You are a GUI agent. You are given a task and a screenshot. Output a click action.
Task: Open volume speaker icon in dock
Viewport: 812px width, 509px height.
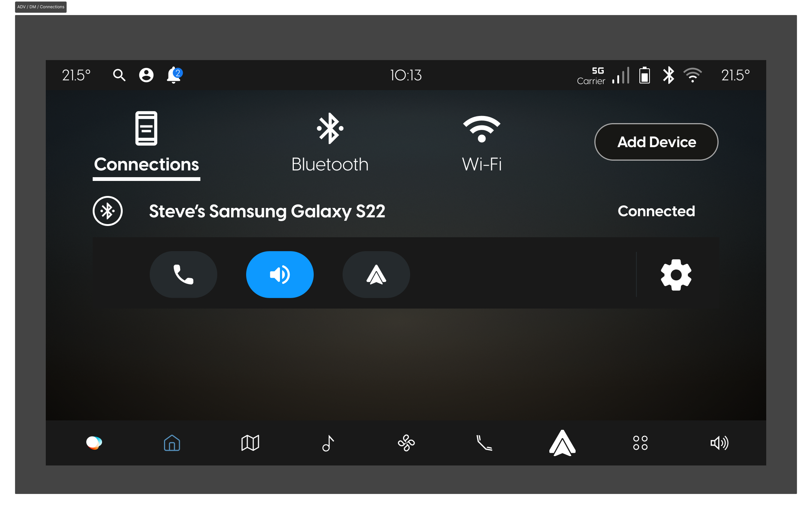[719, 443]
